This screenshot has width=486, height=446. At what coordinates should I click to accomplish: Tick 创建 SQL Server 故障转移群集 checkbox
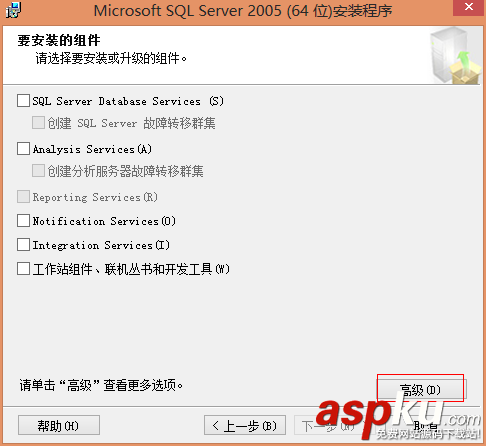point(38,122)
